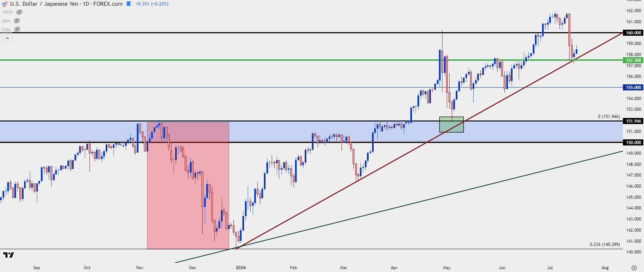Open chart settings gear icon
This screenshot has height=272, width=644.
click(634, 268)
